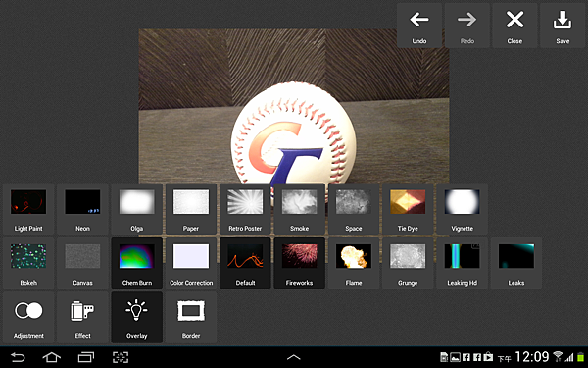The height and width of the screenshot is (368, 588).
Task: Select the Space overlay
Action: (354, 209)
